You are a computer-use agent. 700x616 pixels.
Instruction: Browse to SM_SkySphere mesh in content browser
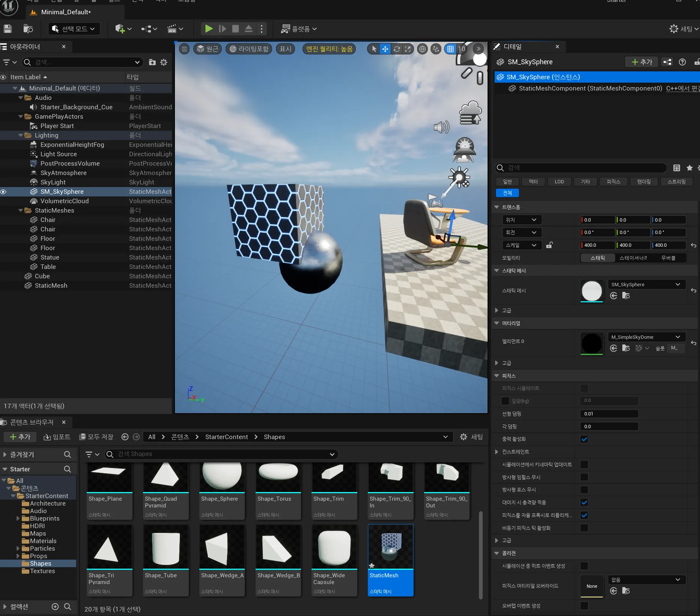pos(626,296)
